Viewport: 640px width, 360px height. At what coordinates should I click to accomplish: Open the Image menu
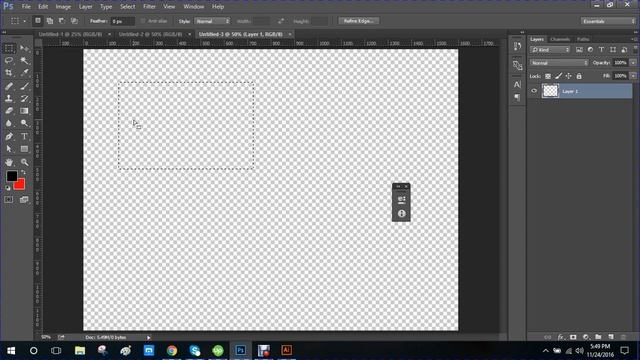[63, 7]
